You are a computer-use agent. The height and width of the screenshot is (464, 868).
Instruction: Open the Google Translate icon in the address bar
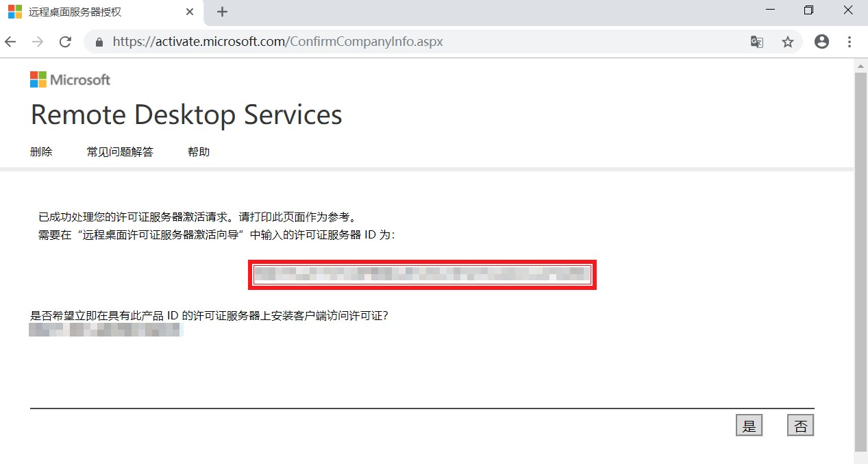pyautogui.click(x=756, y=42)
